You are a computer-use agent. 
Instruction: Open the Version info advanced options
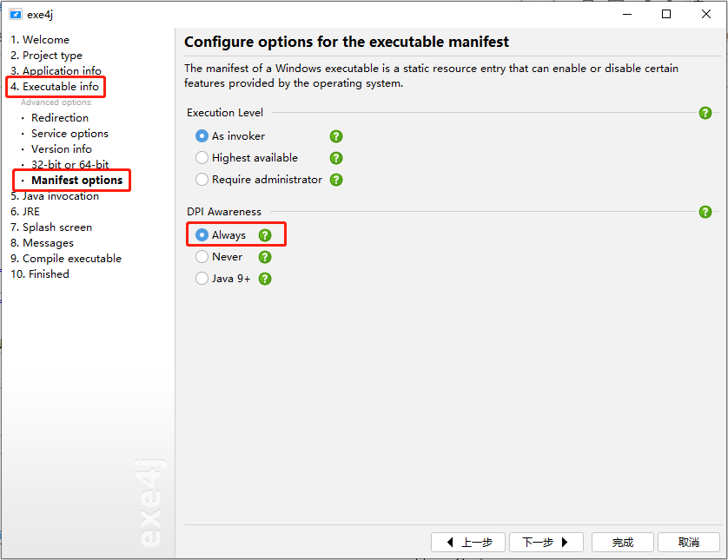click(62, 149)
